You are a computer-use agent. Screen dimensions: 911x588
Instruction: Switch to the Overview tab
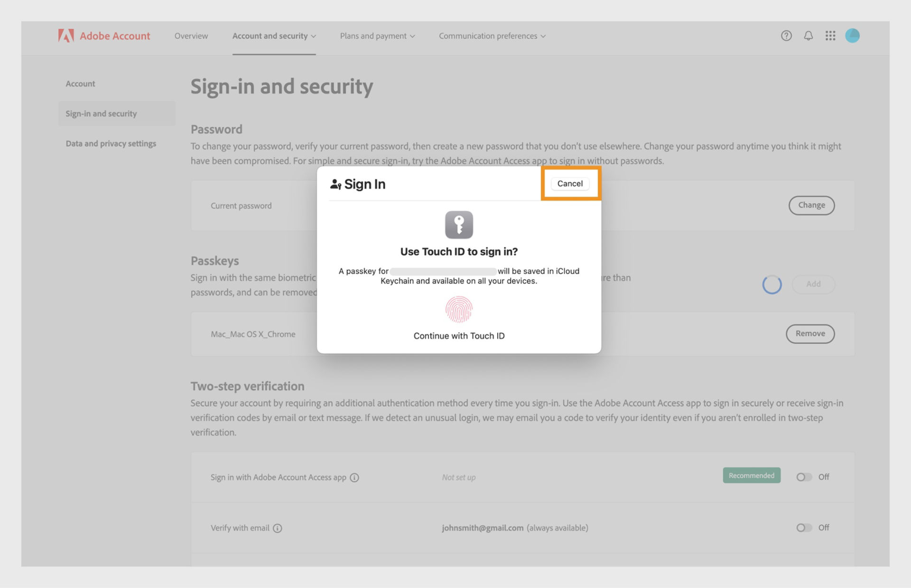pos(191,36)
